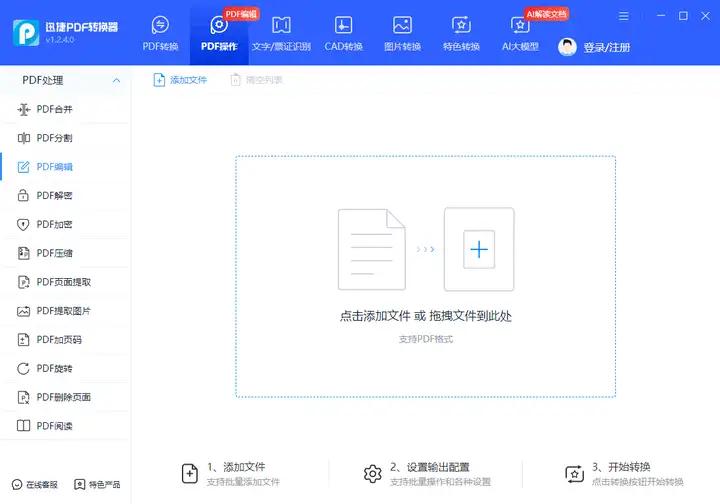The height and width of the screenshot is (504, 720).
Task: Open the PDF转换 tab
Action: pyautogui.click(x=160, y=34)
